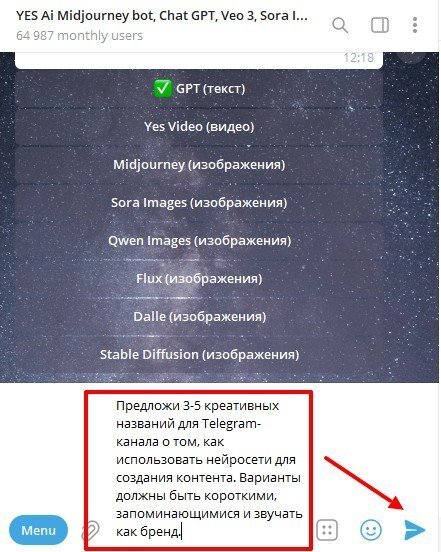Attach a file with paperclip icon
441x552 pixels.
[x=90, y=530]
